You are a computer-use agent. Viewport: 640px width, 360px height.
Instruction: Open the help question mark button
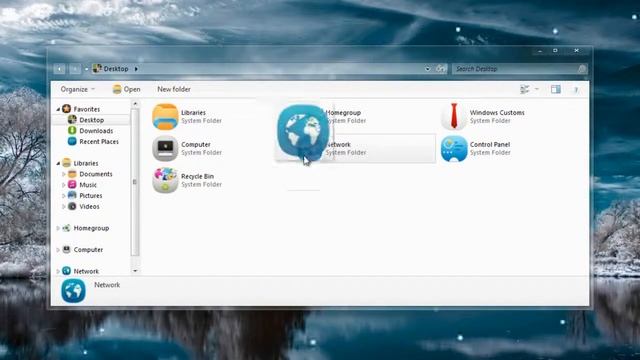click(576, 89)
